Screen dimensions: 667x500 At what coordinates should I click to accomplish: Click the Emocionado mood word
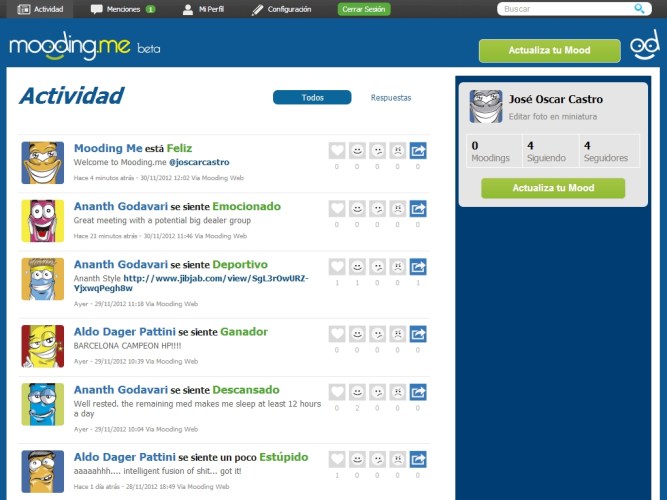pos(246,206)
